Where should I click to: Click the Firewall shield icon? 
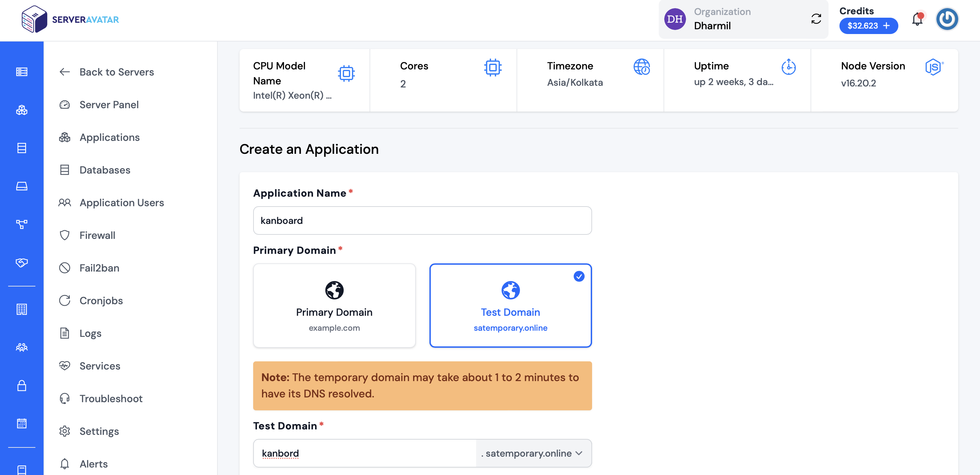pyautogui.click(x=65, y=235)
